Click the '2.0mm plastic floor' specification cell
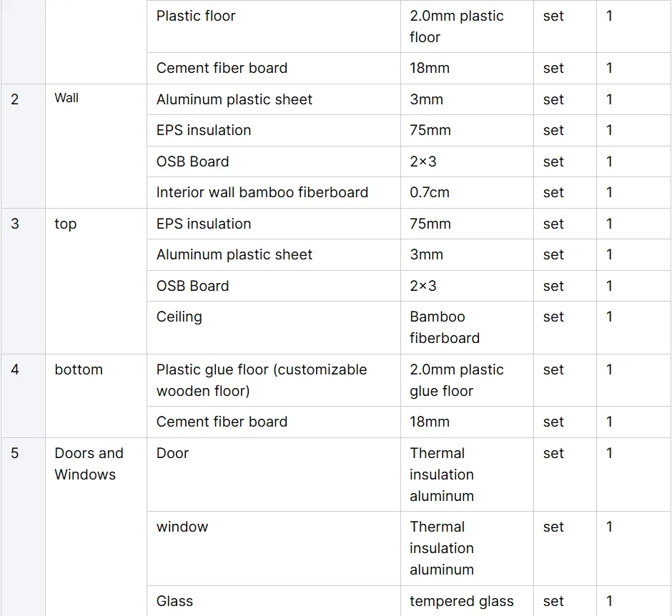Viewport: 672px width, 616px height. (x=456, y=26)
